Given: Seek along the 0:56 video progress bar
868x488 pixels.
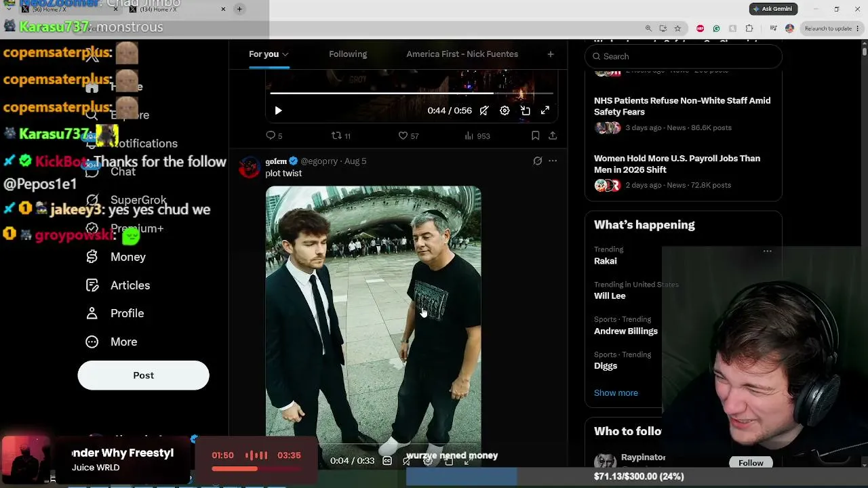Looking at the screenshot, I should click(x=412, y=93).
